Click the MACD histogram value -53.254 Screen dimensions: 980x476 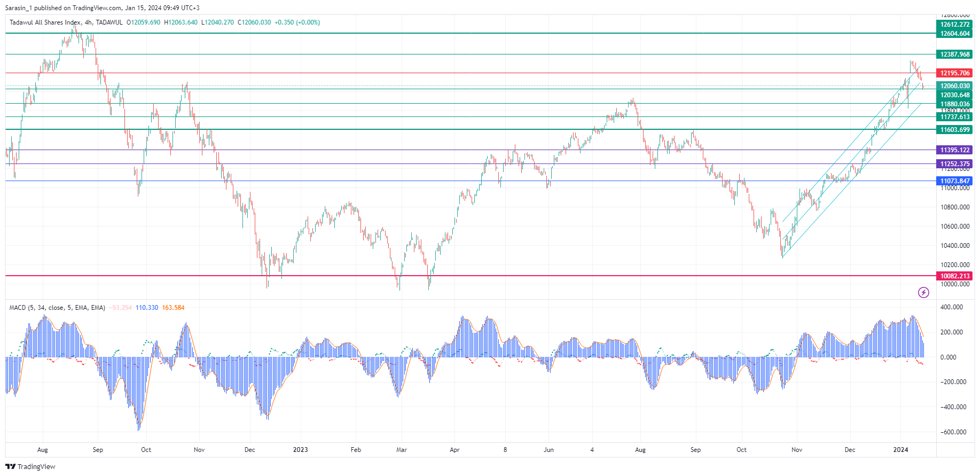tap(121, 308)
